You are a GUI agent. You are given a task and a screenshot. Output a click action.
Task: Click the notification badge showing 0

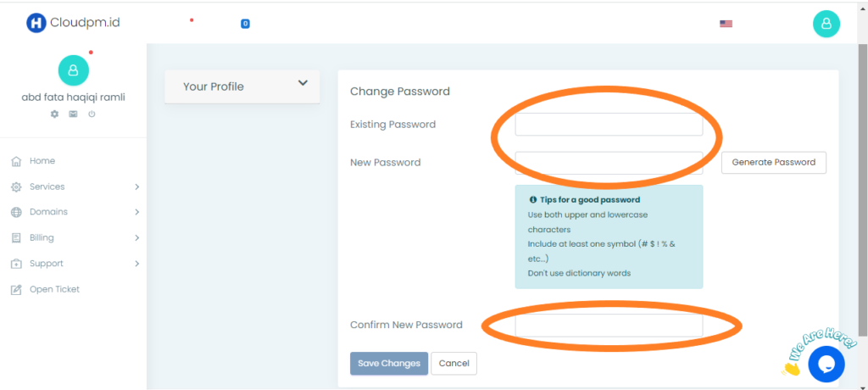245,24
